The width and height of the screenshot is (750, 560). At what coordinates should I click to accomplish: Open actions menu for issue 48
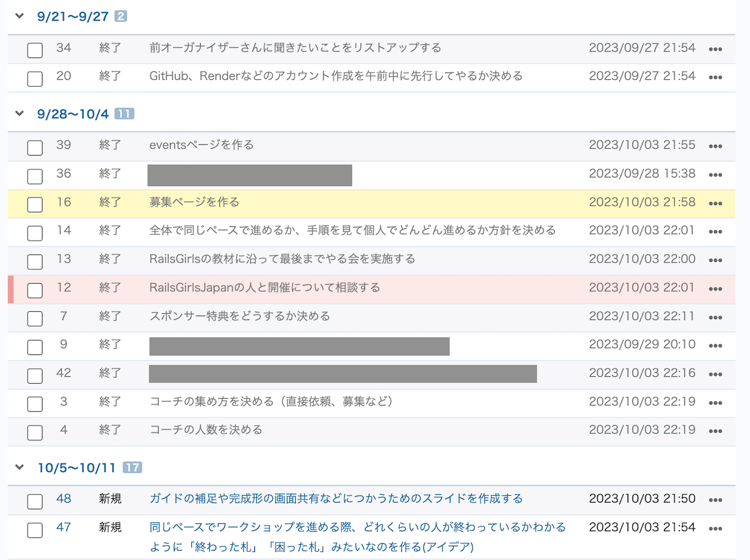coord(715,500)
